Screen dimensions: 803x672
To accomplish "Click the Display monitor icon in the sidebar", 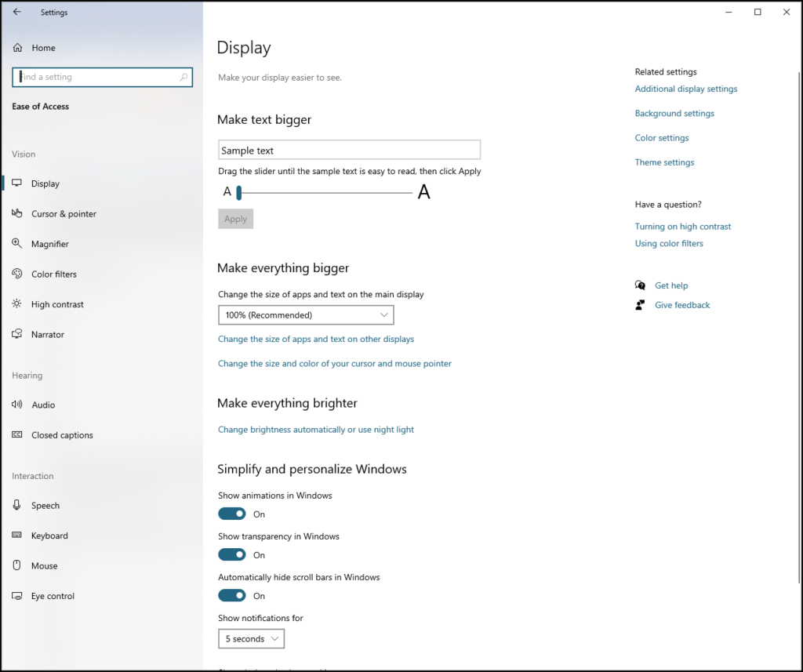I will pyautogui.click(x=17, y=183).
